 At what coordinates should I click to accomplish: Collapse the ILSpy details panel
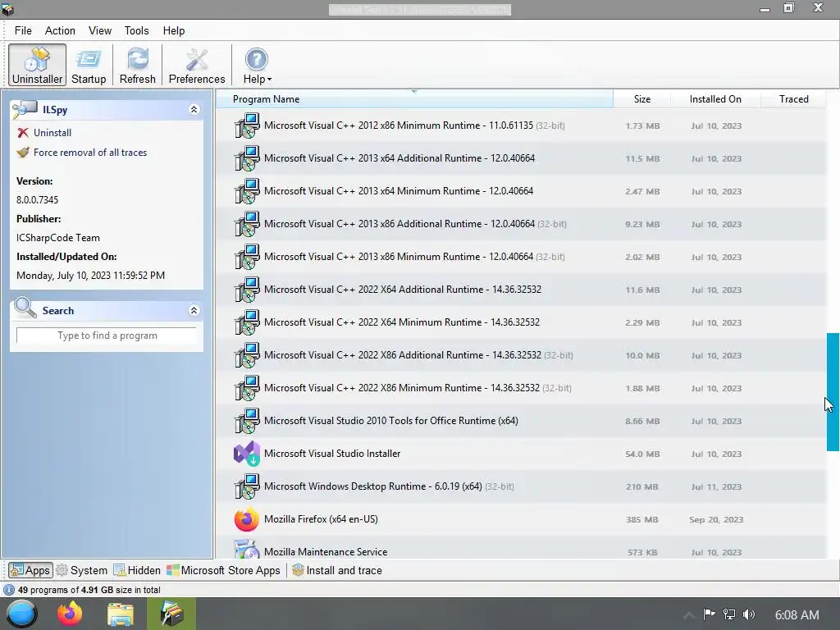click(194, 109)
